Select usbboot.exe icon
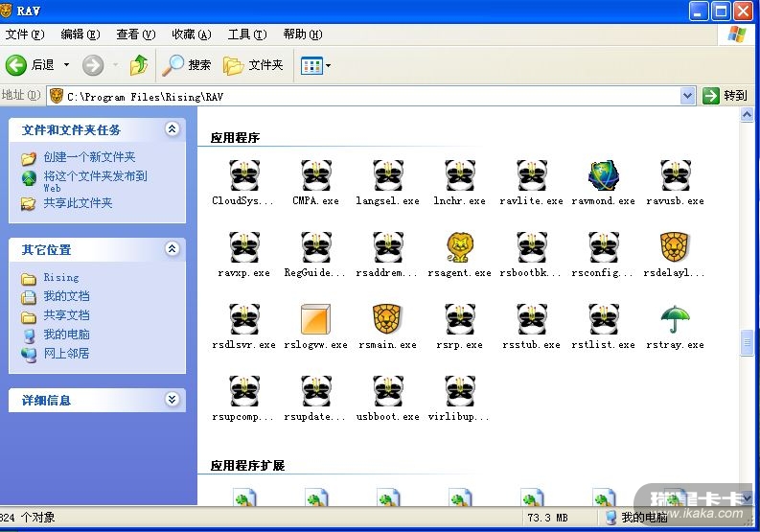This screenshot has height=532, width=760. click(388, 390)
